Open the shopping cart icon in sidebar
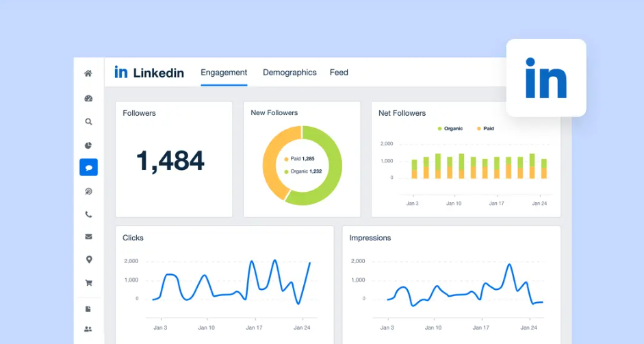 88,283
